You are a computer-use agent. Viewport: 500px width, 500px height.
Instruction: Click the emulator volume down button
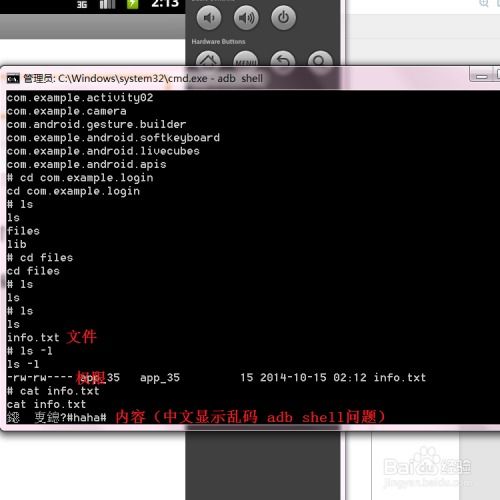click(209, 18)
